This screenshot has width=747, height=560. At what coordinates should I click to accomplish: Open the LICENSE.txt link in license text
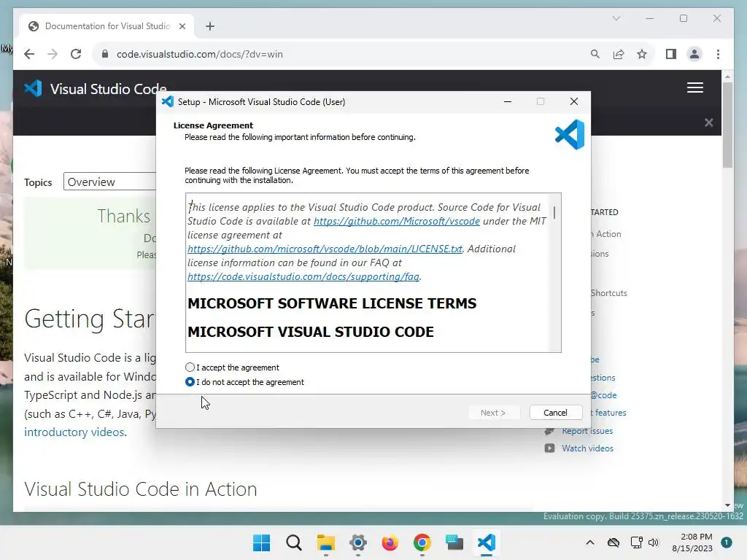[325, 249]
